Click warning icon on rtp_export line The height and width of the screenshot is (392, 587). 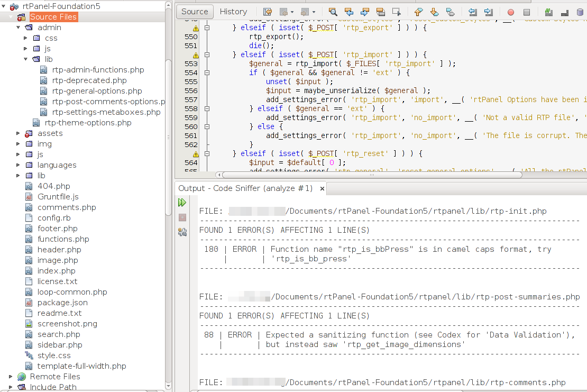(196, 28)
